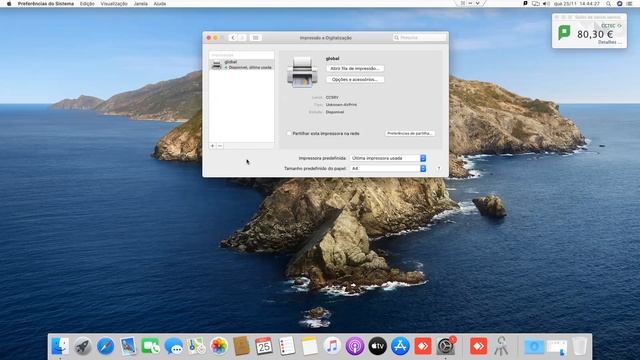Click 'Detalhes...' link in PaperCut widget
640x360 pixels.
(610, 42)
